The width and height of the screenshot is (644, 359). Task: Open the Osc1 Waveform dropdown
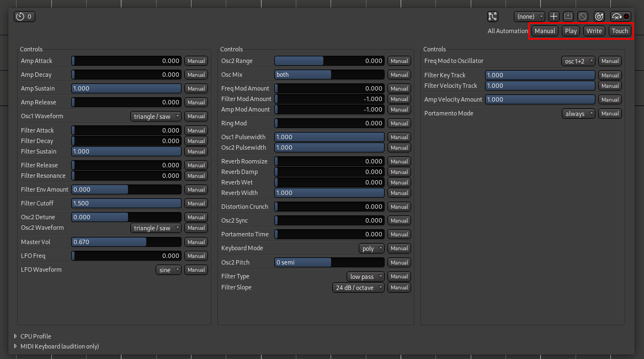(156, 117)
